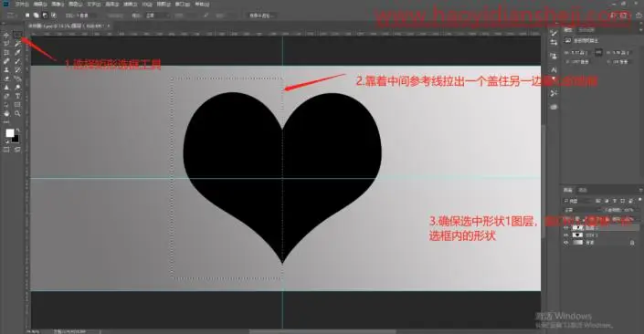
Task: Select the History Brush tool
Action: click(x=17, y=70)
